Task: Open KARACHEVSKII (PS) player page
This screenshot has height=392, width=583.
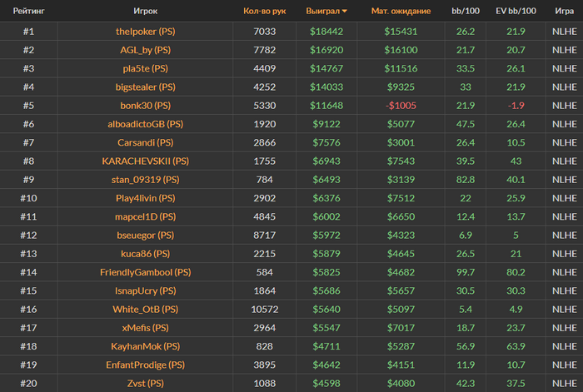Action: click(x=146, y=161)
